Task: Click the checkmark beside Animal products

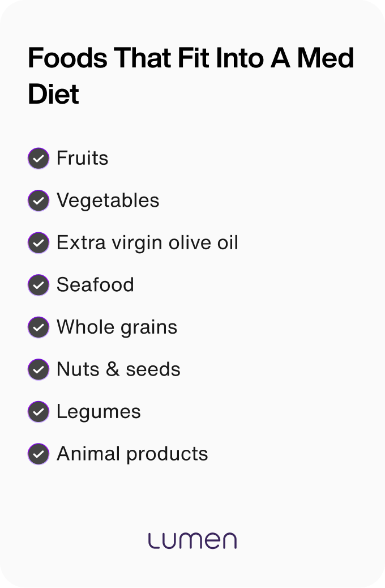Action: tap(38, 454)
